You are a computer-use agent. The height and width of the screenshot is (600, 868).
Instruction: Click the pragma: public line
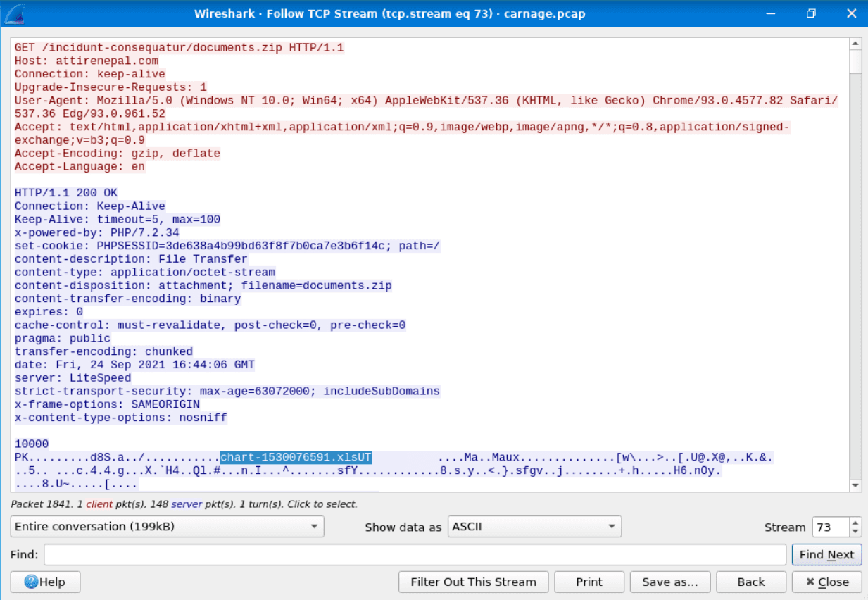[x=63, y=338]
